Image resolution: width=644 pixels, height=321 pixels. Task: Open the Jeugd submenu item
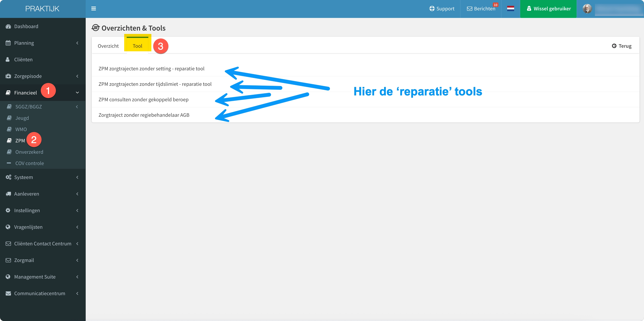point(43,118)
